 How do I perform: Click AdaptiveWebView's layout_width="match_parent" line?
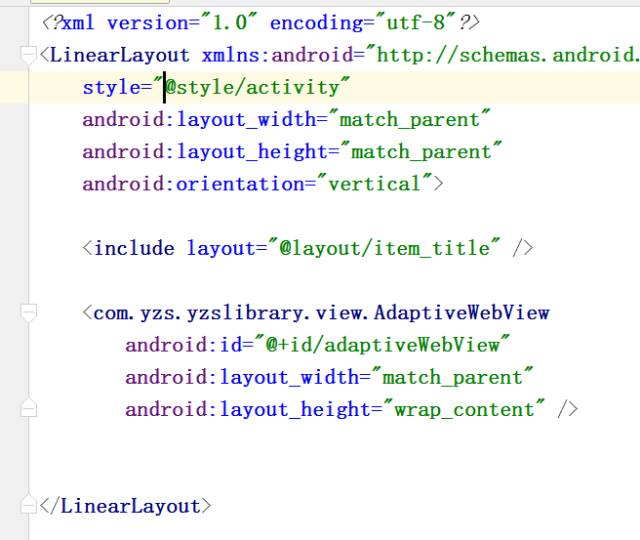pos(329,377)
